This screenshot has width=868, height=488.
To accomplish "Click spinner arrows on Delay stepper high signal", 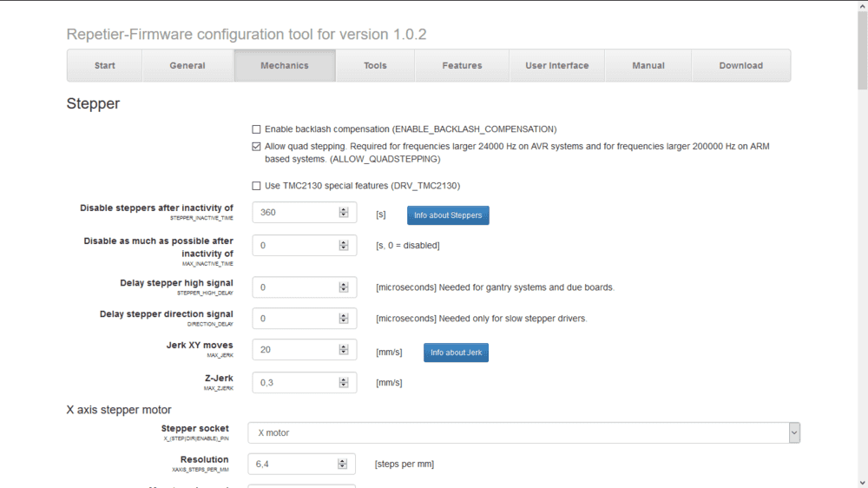I will pos(344,287).
